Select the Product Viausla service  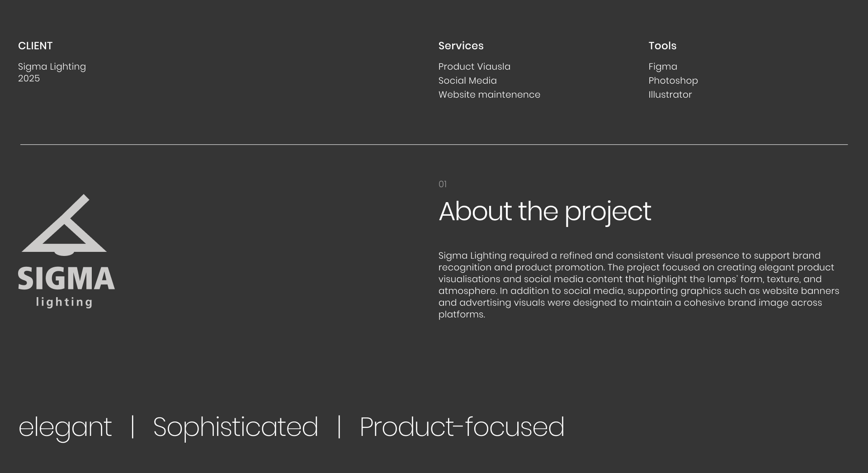click(x=474, y=66)
